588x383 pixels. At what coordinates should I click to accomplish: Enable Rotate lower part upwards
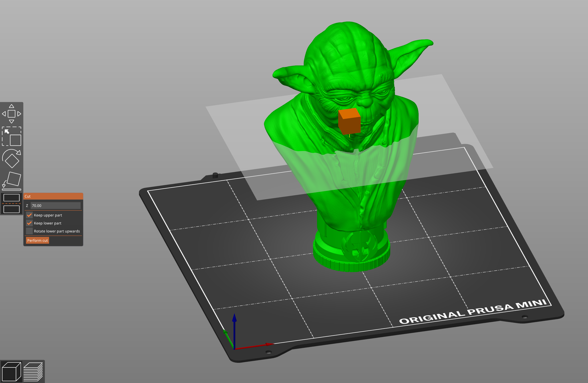click(x=29, y=231)
